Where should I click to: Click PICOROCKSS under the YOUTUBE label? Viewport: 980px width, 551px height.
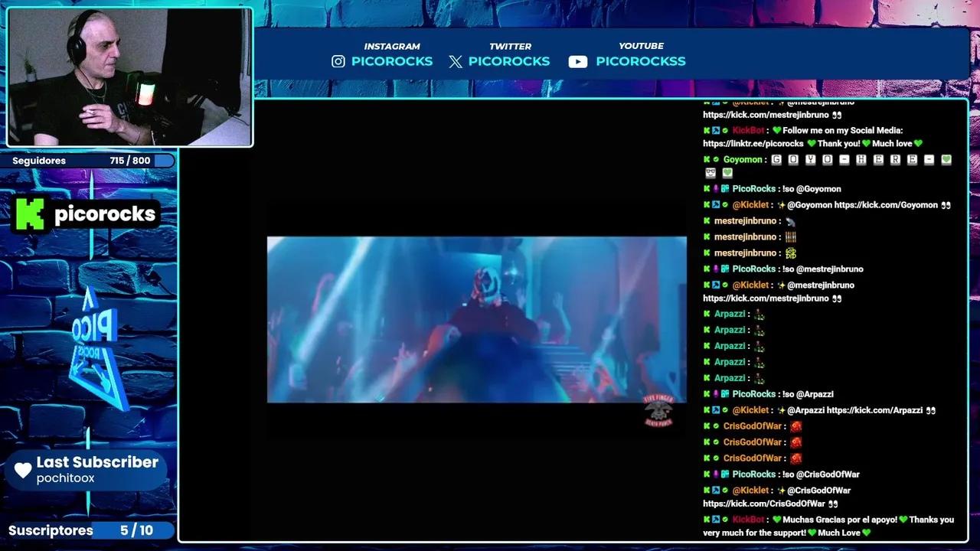pyautogui.click(x=641, y=61)
